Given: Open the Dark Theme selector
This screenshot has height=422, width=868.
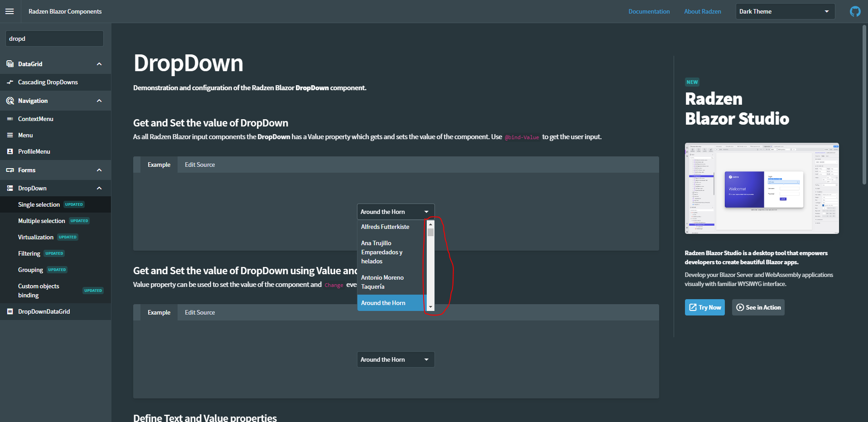Looking at the screenshot, I should [785, 11].
